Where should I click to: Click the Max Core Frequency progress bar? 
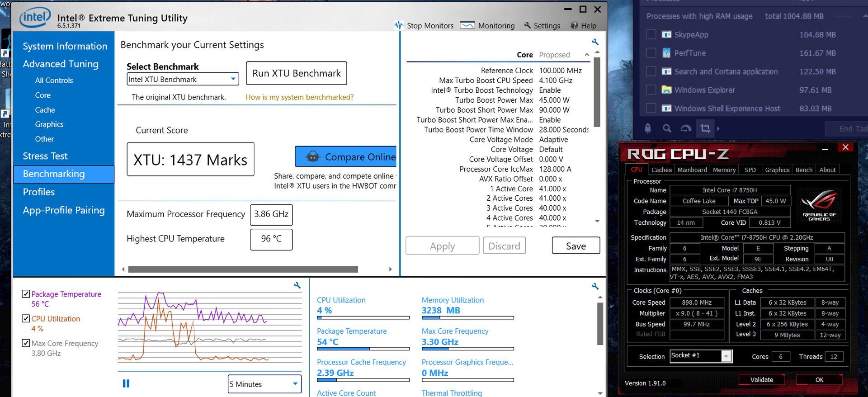(x=468, y=349)
